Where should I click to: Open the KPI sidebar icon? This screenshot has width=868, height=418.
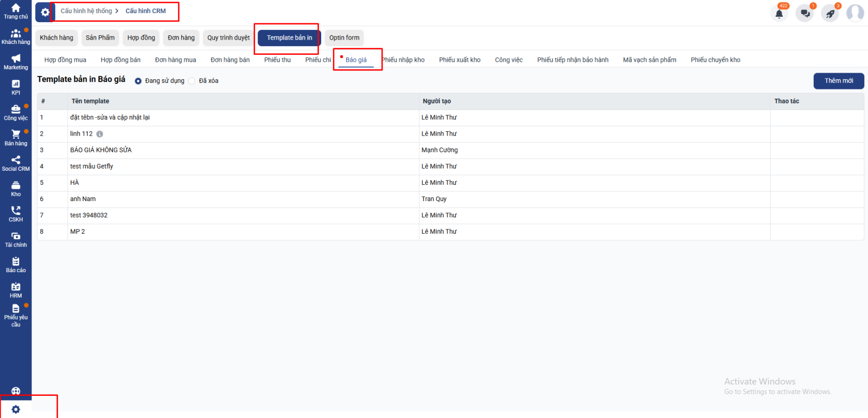tap(16, 84)
